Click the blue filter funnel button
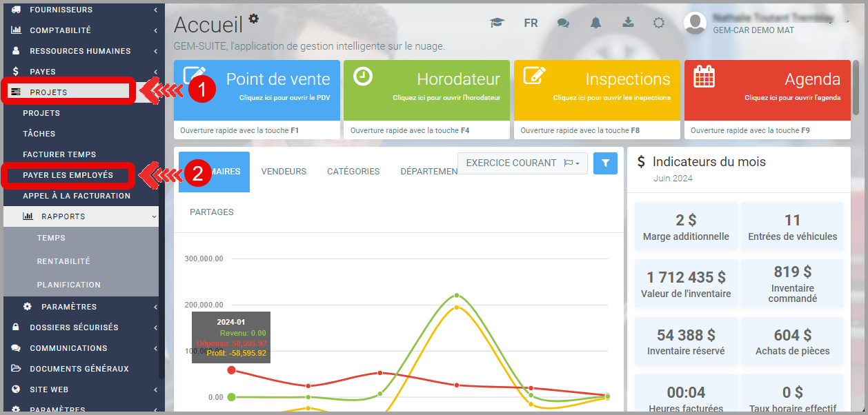This screenshot has width=868, height=415. coord(605,163)
